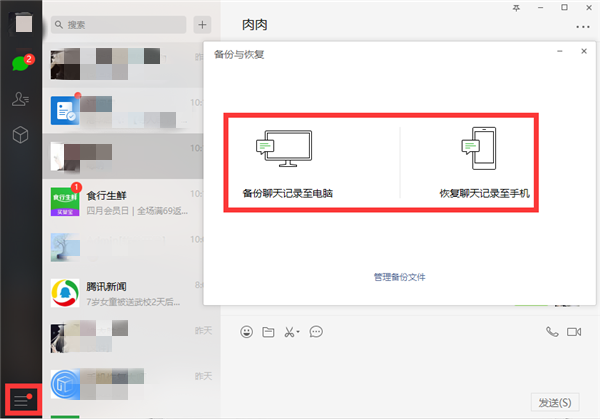
Task: Click the 搜索 search field
Action: (x=118, y=24)
